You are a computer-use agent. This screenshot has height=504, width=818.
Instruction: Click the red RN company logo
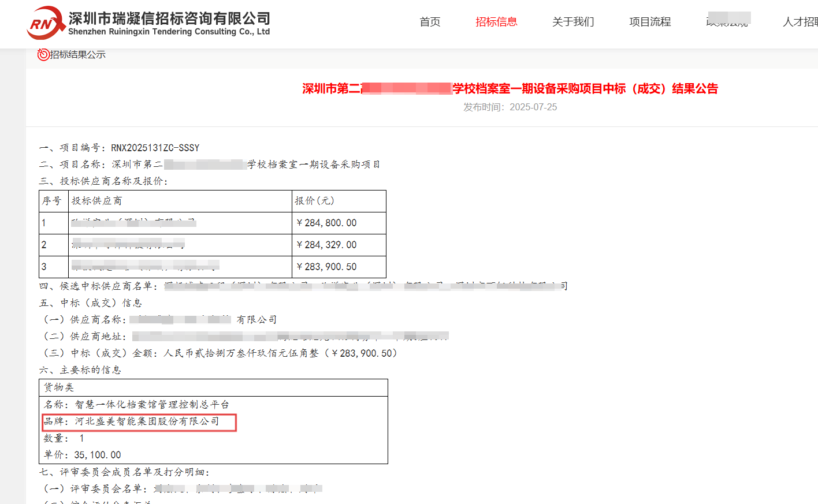(45, 23)
